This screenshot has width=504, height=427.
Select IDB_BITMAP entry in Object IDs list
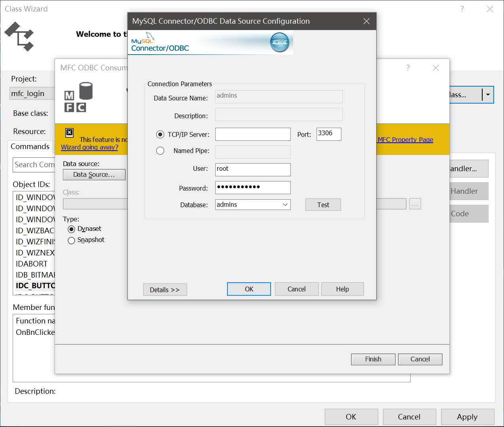pyautogui.click(x=34, y=275)
